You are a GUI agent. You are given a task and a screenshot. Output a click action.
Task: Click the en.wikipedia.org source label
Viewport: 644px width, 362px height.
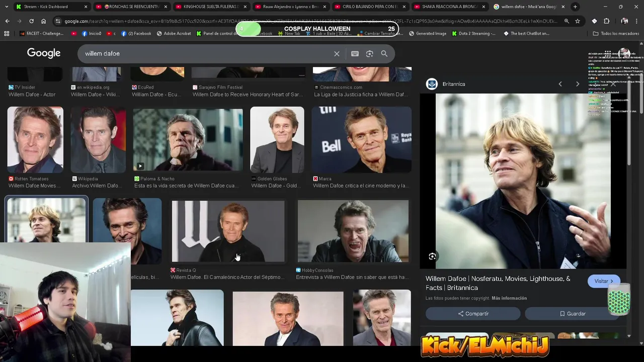click(93, 87)
